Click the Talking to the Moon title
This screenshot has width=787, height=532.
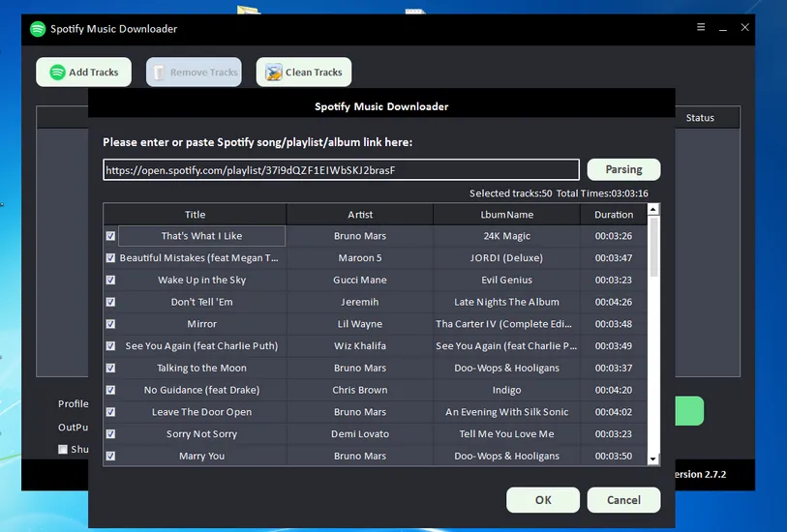click(201, 368)
